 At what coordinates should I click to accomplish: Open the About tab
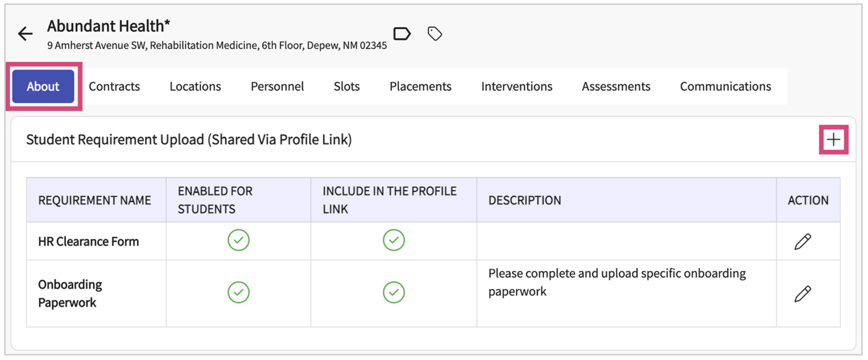(x=43, y=86)
